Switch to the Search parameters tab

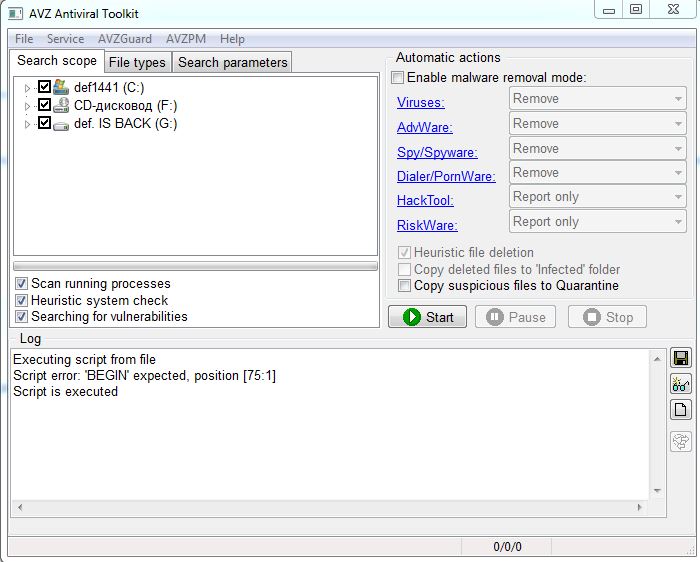tap(233, 62)
